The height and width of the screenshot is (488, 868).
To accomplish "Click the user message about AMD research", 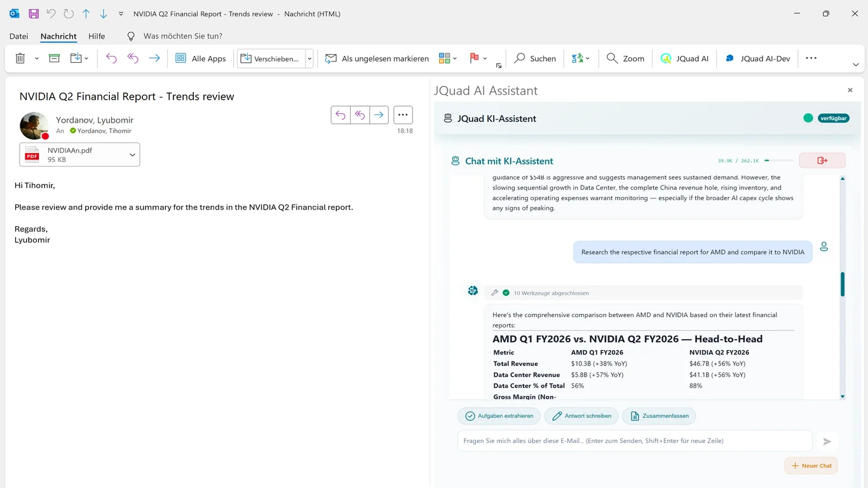I will click(x=693, y=252).
